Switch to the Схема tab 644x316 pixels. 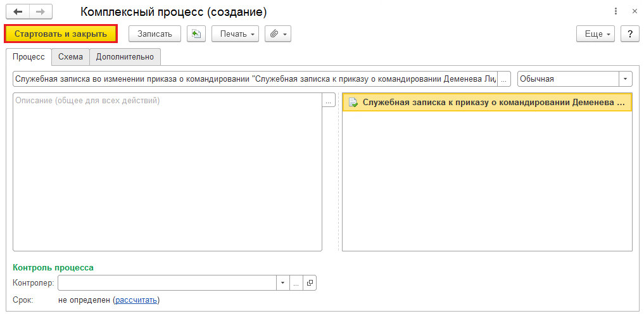click(70, 57)
